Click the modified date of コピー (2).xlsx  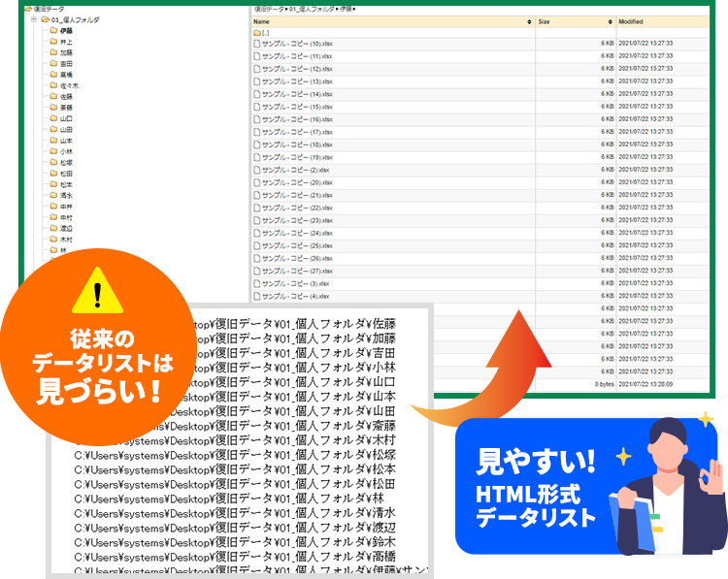645,170
